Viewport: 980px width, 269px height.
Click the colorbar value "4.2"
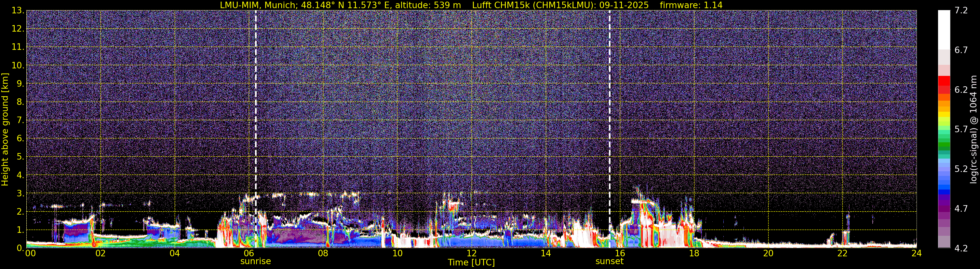961,248
